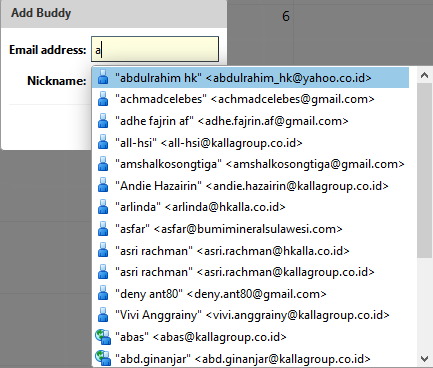
Task: Click the suggestion list scrollbar thumb
Action: pos(424,170)
